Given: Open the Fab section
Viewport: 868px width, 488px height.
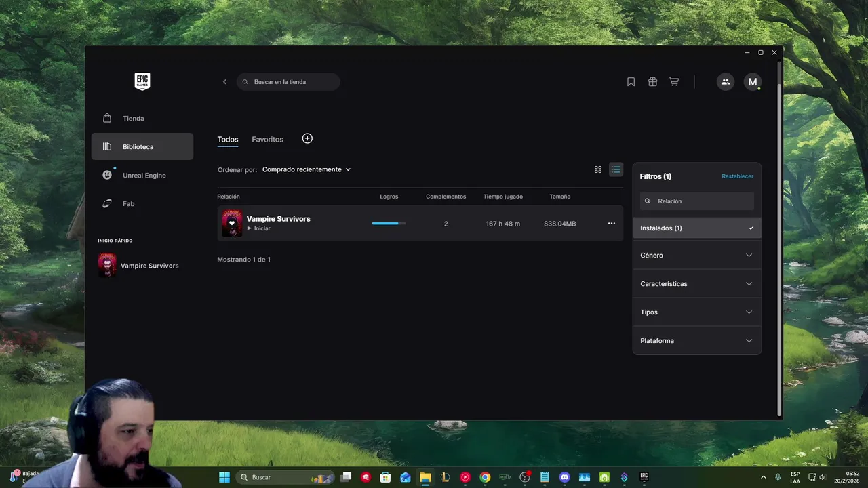Looking at the screenshot, I should coord(142,203).
